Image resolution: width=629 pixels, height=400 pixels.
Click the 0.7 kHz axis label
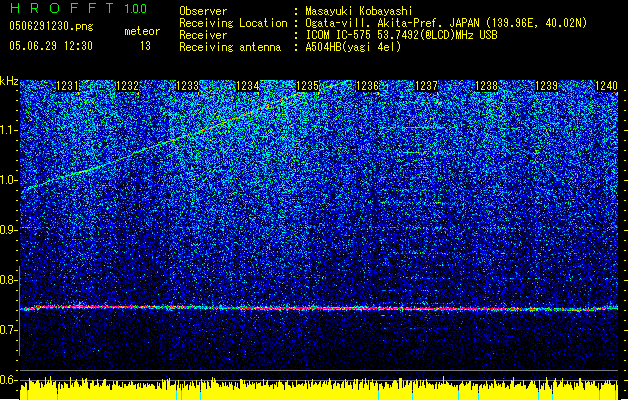point(9,330)
